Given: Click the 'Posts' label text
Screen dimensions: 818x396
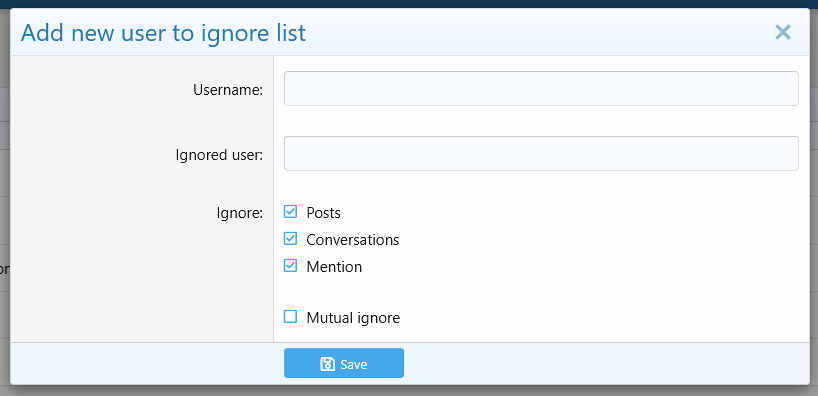Looking at the screenshot, I should [323, 213].
